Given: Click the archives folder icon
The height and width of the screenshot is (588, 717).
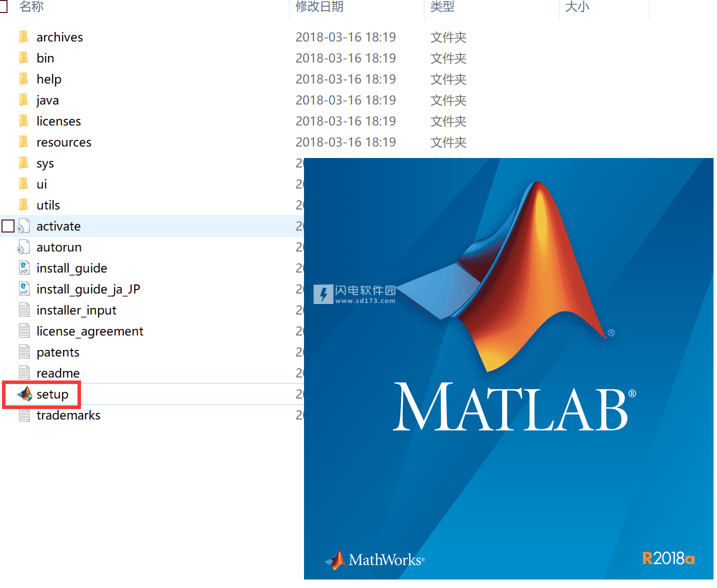Looking at the screenshot, I should coord(23,37).
